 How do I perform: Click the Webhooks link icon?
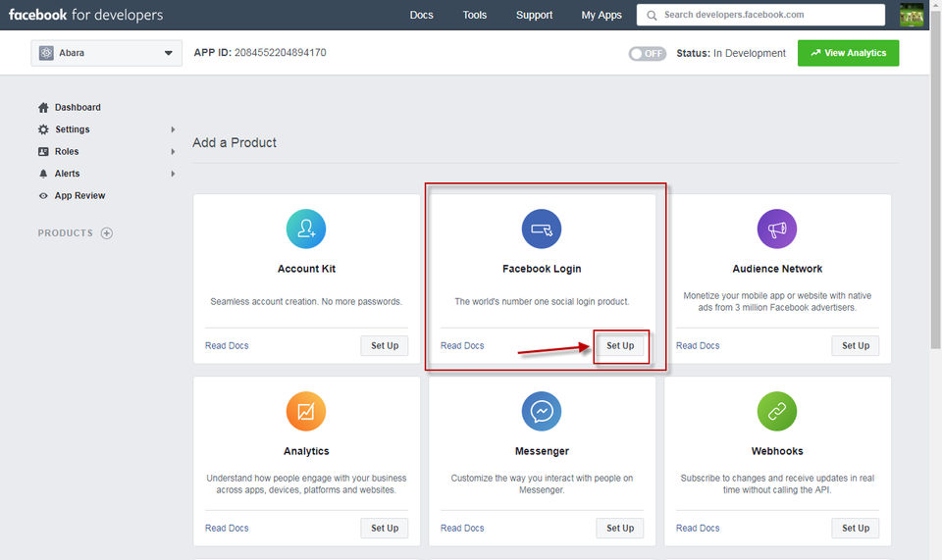(777, 412)
